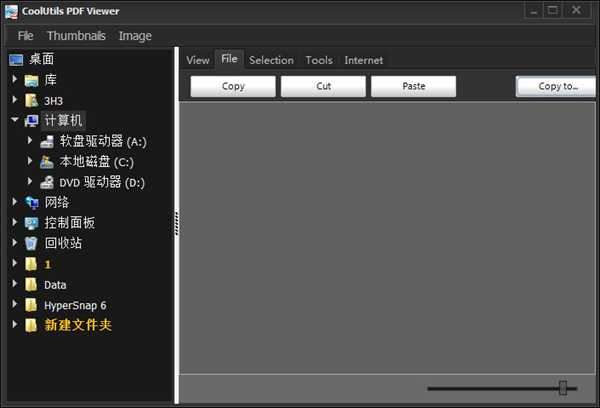Expand the HyperSnap 6 folder node
Screen dimensions: 600x408
point(15,304)
